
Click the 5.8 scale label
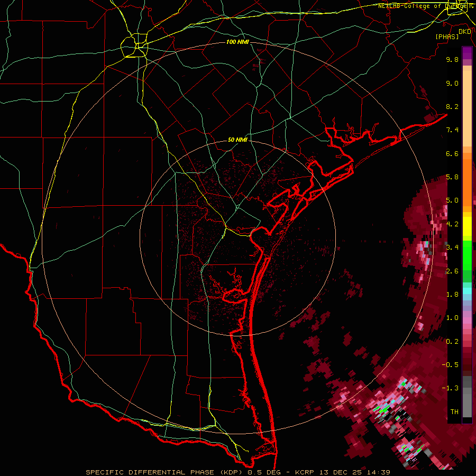(x=452, y=177)
